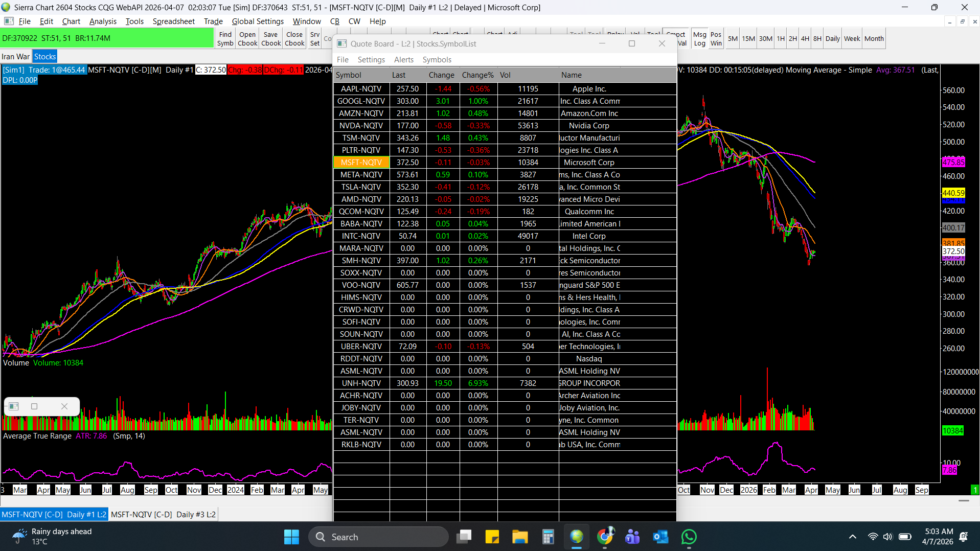The height and width of the screenshot is (551, 980).
Task: Open the Msg Log toolbar button
Action: click(700, 39)
